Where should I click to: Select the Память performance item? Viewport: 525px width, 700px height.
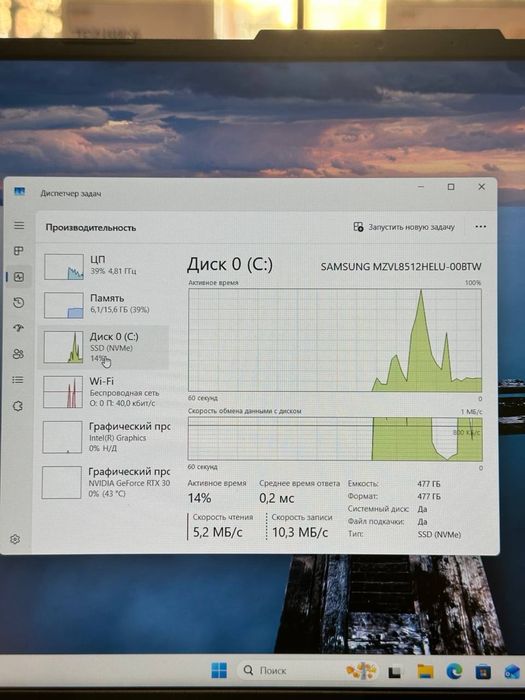coord(106,304)
